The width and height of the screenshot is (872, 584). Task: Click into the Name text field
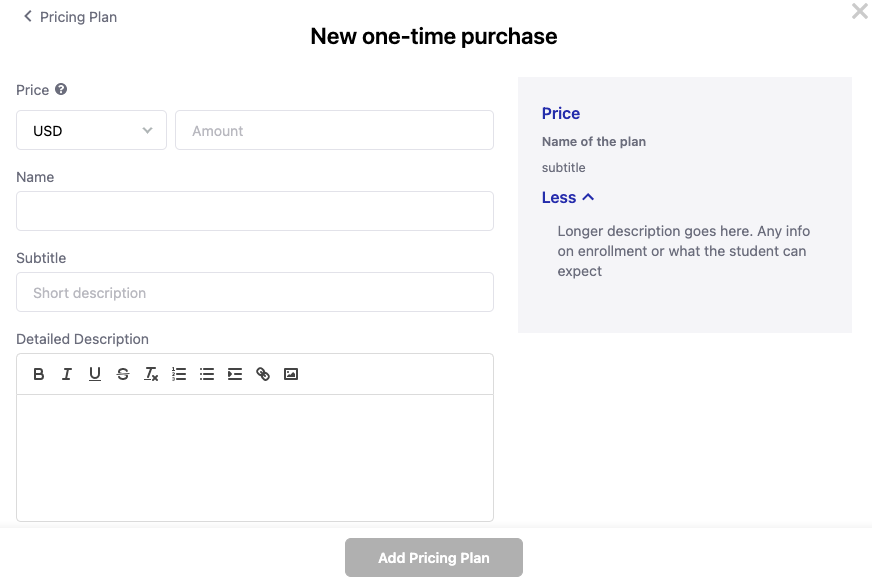tap(255, 211)
